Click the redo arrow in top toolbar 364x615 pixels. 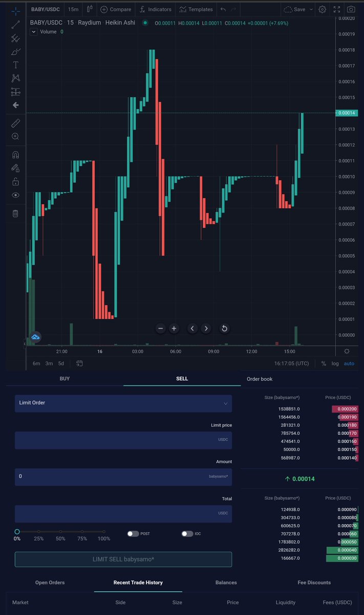(x=233, y=9)
